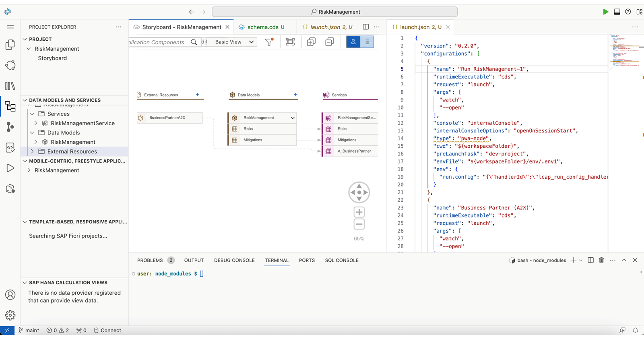The height and width of the screenshot is (339, 644).
Task: Open the Accounts user icon
Action: click(x=10, y=295)
